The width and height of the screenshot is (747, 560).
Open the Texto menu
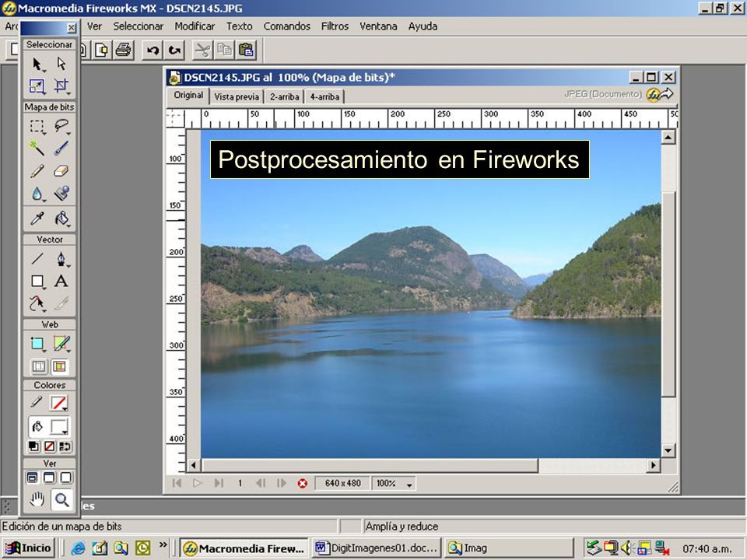[x=239, y=26]
